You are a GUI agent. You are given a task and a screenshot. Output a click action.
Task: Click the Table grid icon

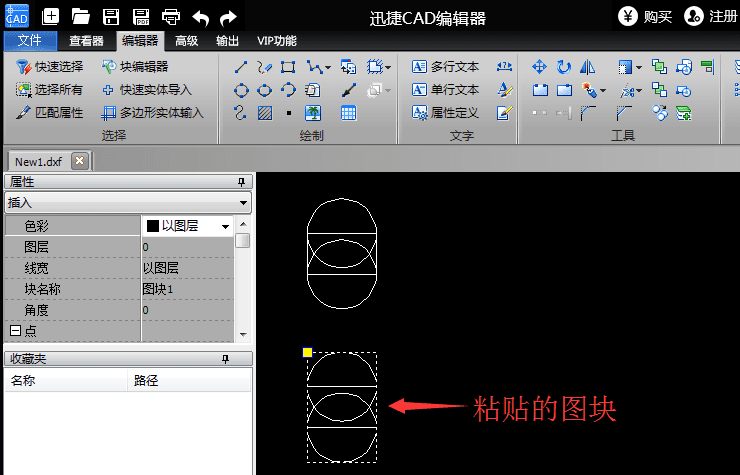pos(348,113)
